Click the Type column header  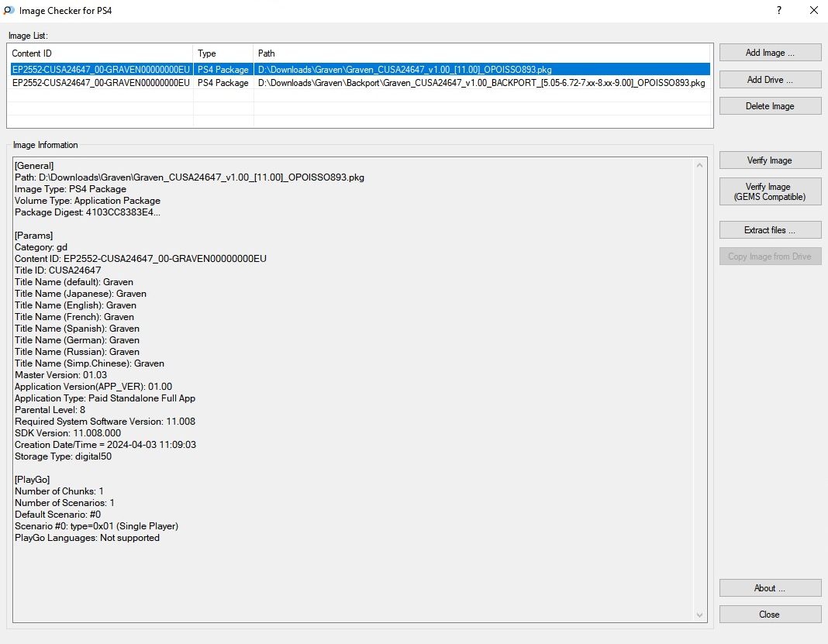[223, 53]
